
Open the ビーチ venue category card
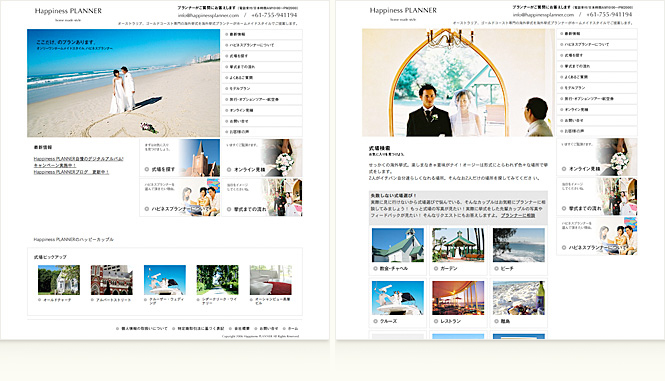tap(519, 250)
